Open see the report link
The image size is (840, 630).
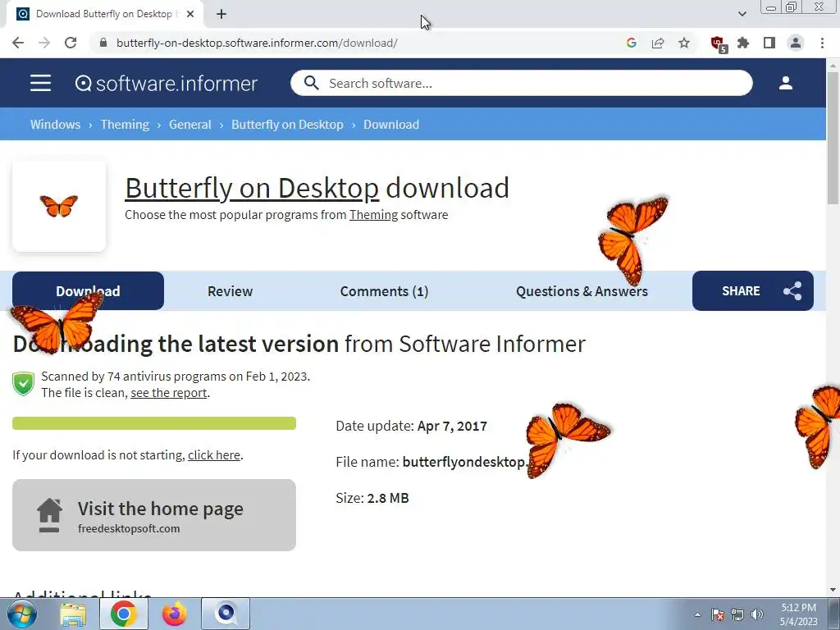(x=169, y=393)
